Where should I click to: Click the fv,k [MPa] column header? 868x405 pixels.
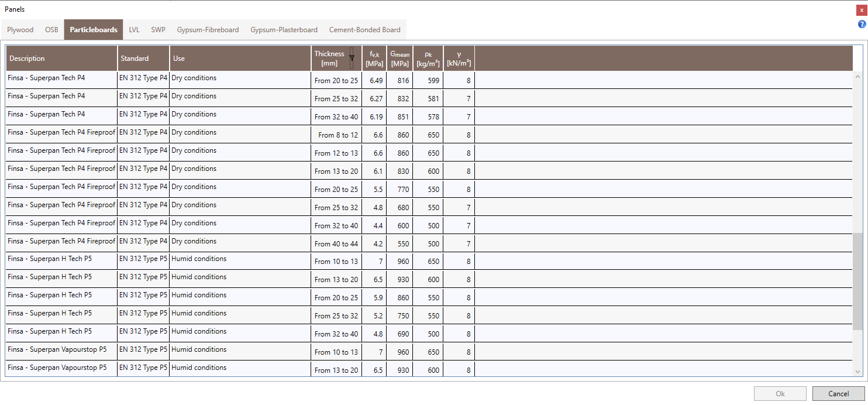click(374, 59)
